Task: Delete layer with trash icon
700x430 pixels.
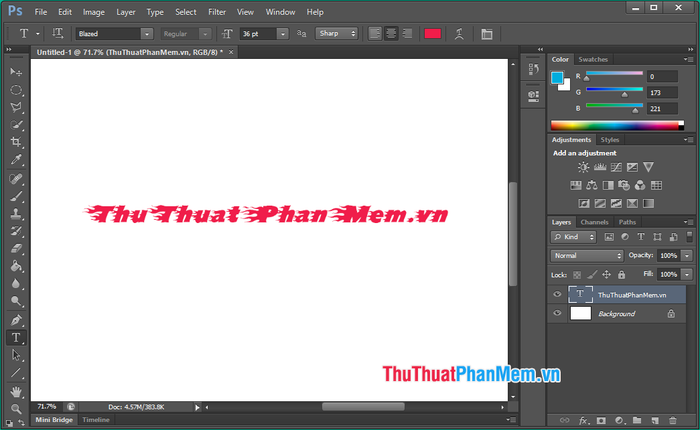Action: [672, 421]
